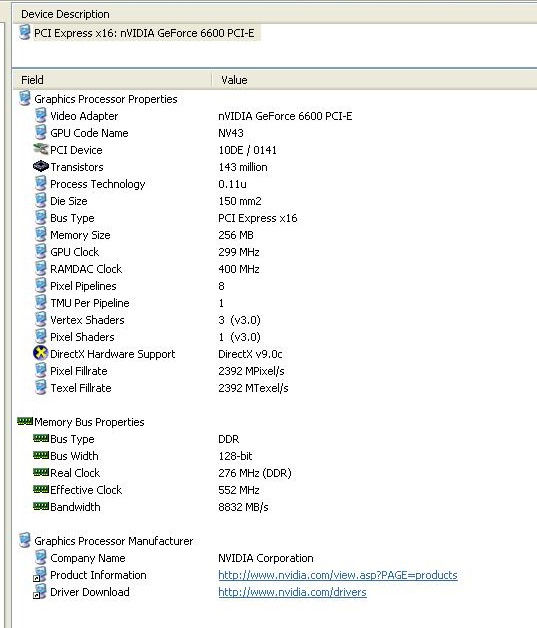This screenshot has height=628, width=537.
Task: Select the Driver Download field label
Action: pos(90,592)
